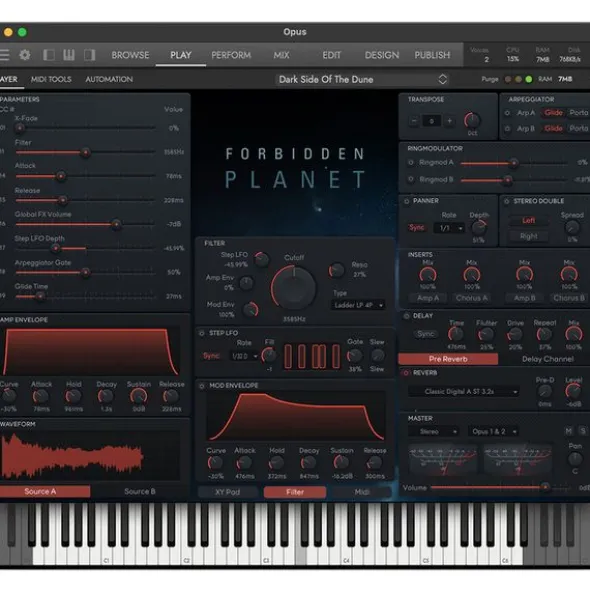This screenshot has width=590, height=591.
Task: Select the Delay Channel button
Action: (x=548, y=359)
